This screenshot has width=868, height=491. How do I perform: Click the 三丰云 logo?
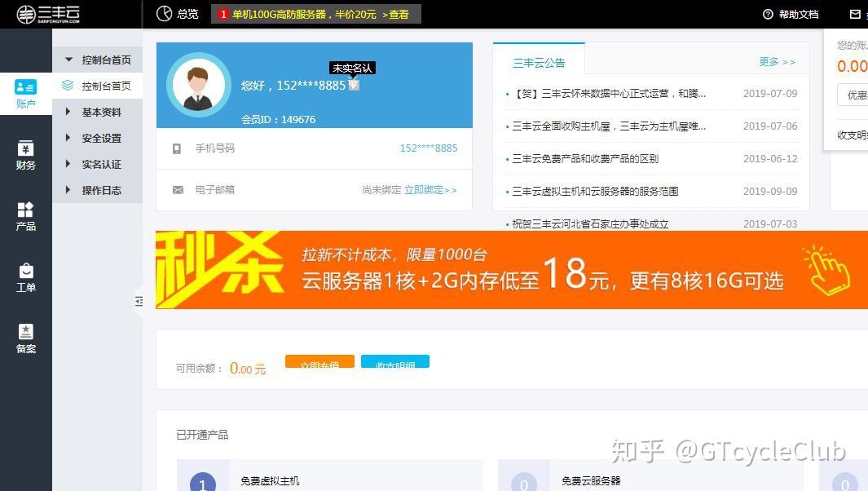[47, 15]
